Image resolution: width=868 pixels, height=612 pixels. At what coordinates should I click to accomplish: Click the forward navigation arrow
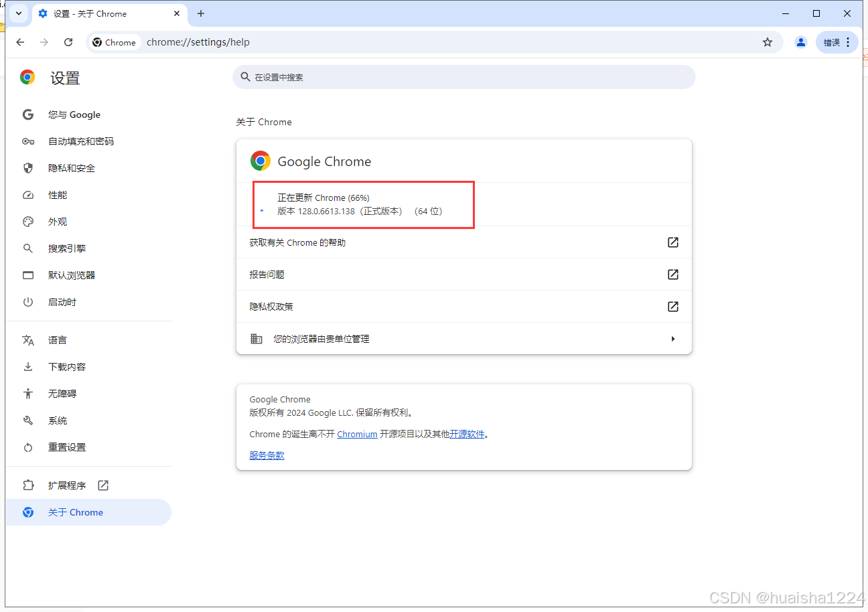pos(44,42)
